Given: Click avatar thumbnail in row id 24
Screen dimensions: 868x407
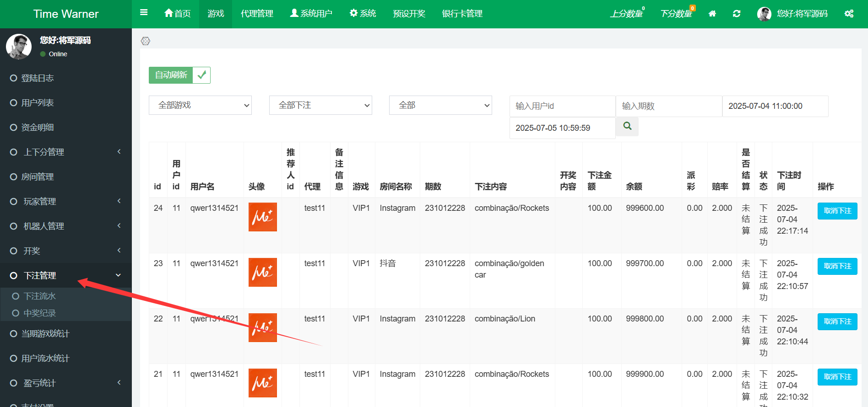Looking at the screenshot, I should pyautogui.click(x=263, y=217).
